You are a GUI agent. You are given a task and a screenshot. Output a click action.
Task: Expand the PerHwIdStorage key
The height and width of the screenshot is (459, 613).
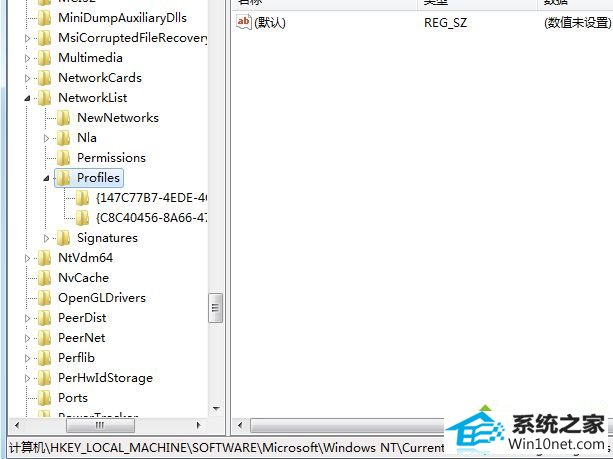pyautogui.click(x=27, y=378)
